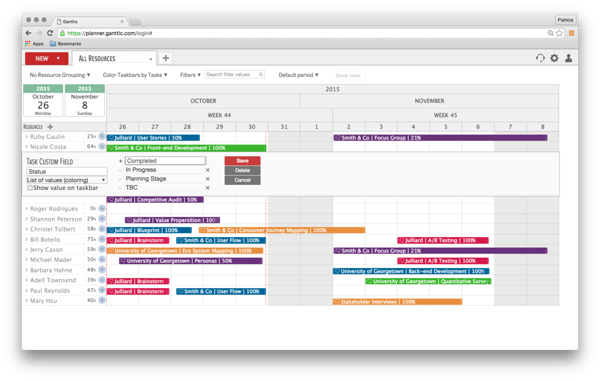
Task: Click the add-task circle icon for Bill Botello
Action: 102,239
